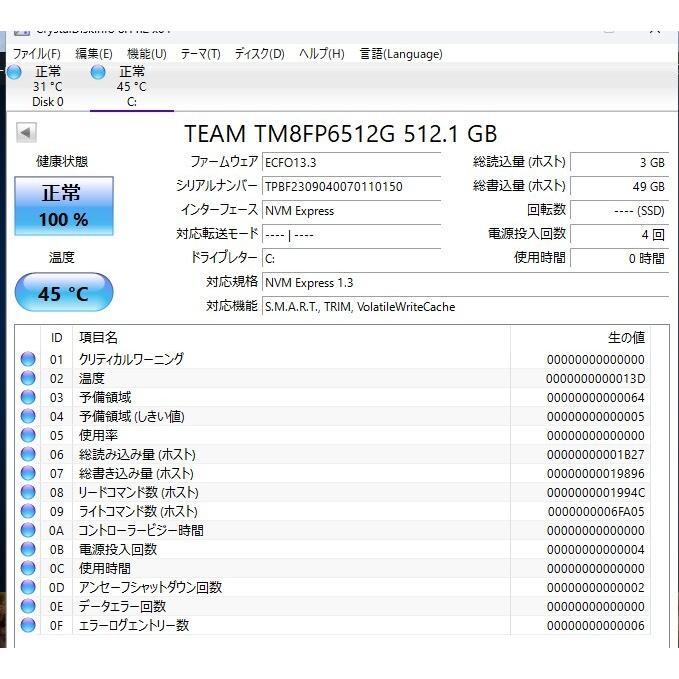Click raw value 0000000001B27

tap(595, 455)
